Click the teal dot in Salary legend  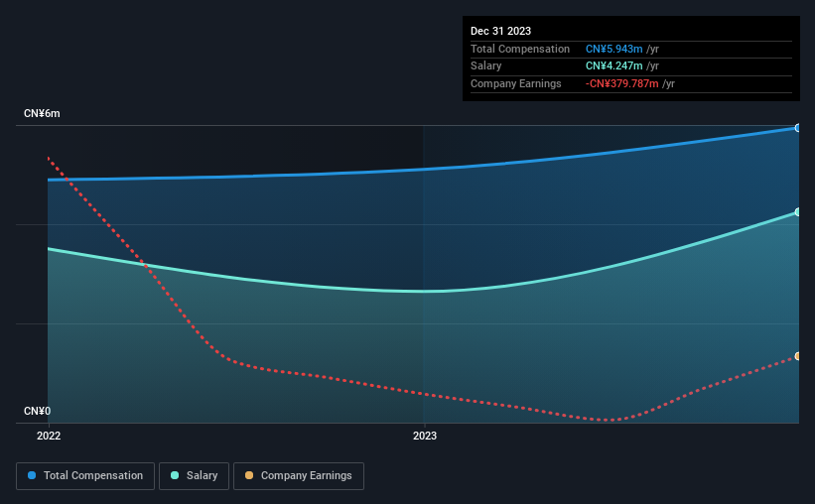tap(175, 475)
